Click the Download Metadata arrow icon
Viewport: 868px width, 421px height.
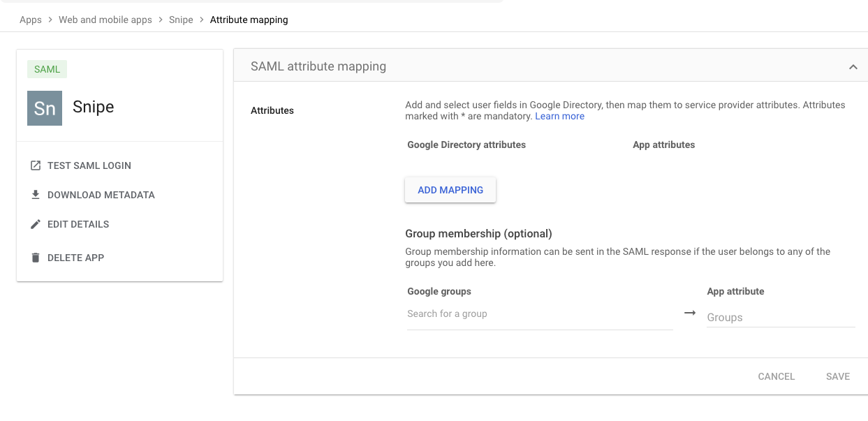pyautogui.click(x=36, y=195)
